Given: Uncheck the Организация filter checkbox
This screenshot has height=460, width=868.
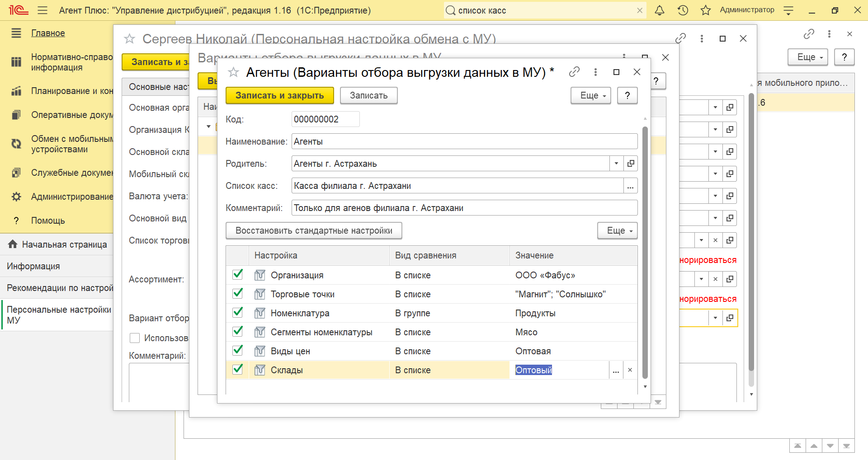Looking at the screenshot, I should pos(237,274).
